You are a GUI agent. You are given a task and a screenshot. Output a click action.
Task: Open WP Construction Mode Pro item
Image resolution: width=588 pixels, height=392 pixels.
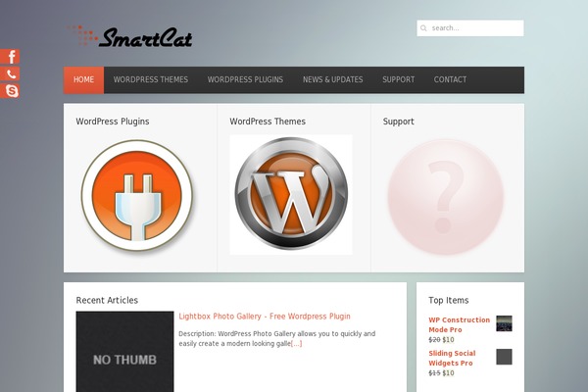point(459,324)
